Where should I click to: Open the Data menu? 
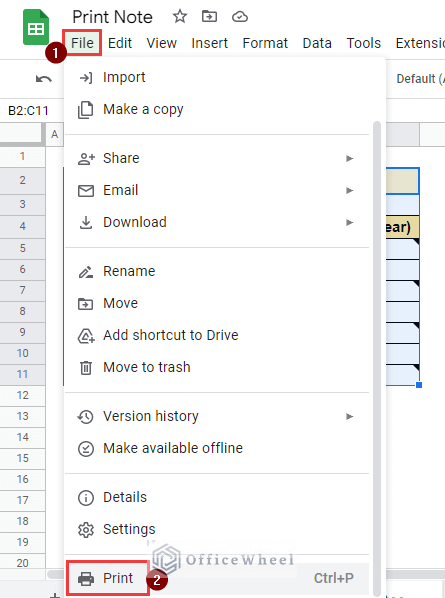coord(317,43)
